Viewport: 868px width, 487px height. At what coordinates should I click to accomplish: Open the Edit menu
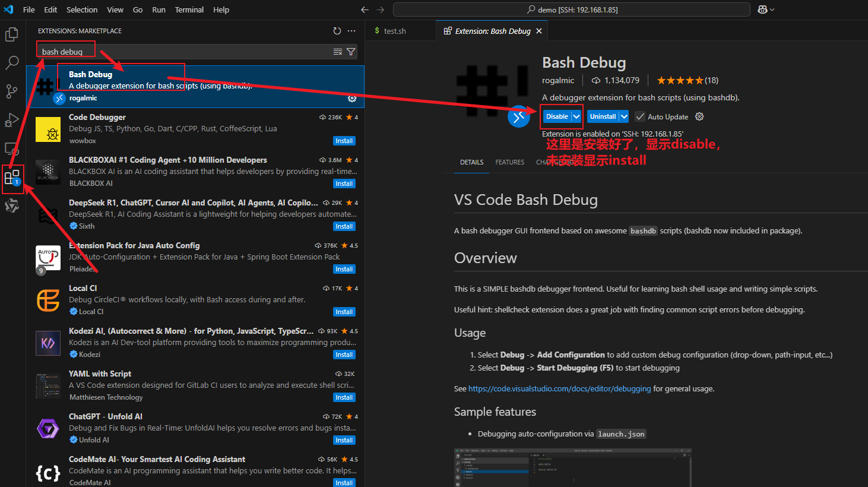tap(50, 10)
